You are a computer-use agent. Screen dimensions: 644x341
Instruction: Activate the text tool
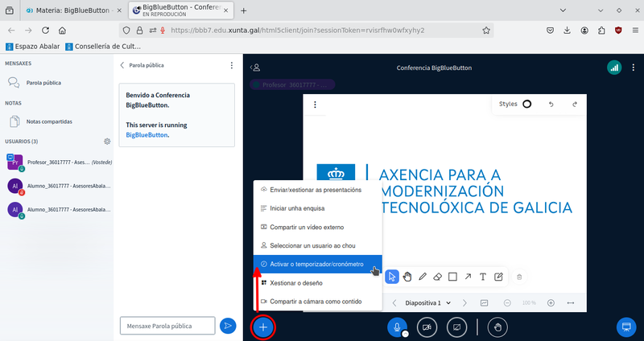pyautogui.click(x=483, y=277)
